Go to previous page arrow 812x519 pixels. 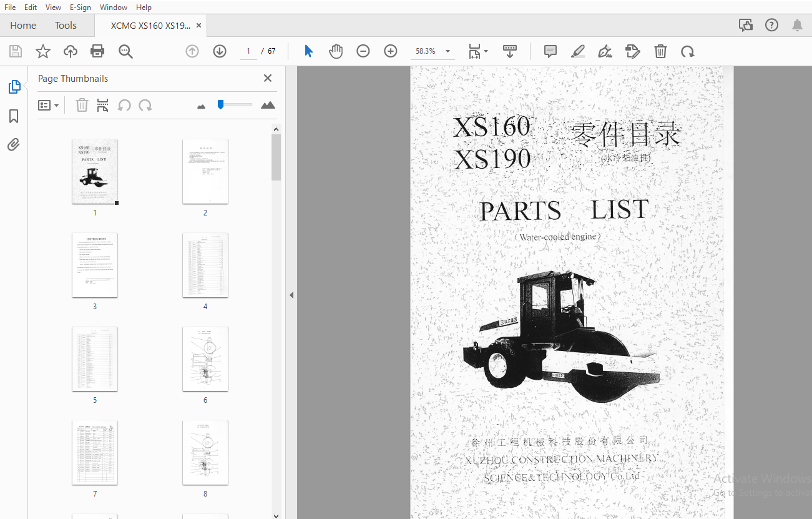(x=192, y=51)
